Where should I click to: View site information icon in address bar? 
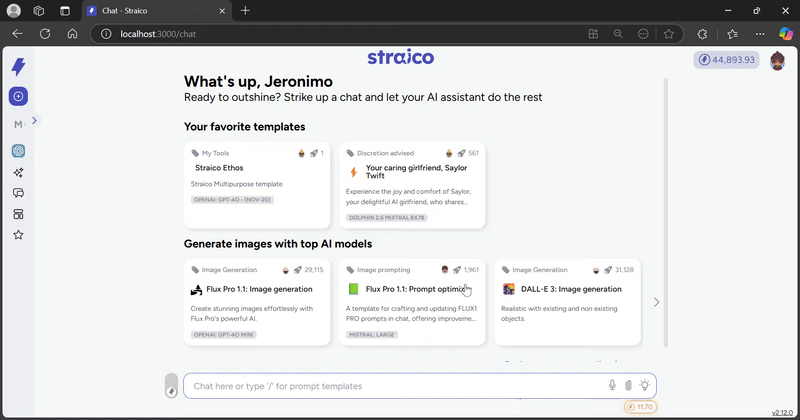tap(106, 34)
